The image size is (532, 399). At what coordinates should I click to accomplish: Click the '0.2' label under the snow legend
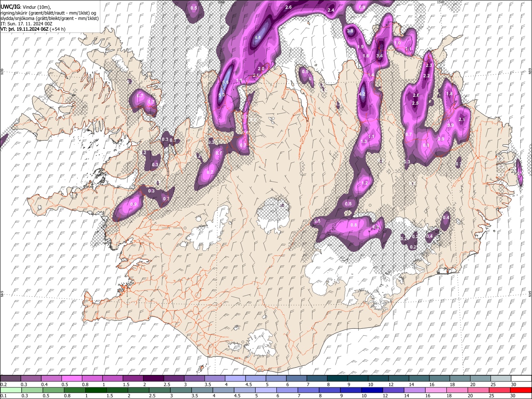coord(3,384)
